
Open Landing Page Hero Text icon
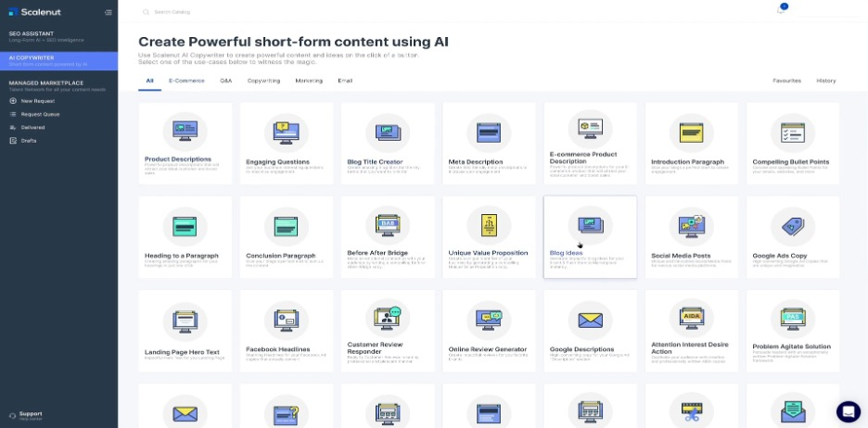click(x=185, y=320)
